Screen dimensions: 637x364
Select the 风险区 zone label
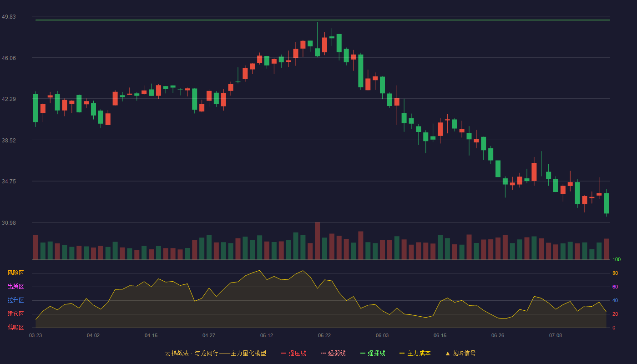click(x=15, y=273)
